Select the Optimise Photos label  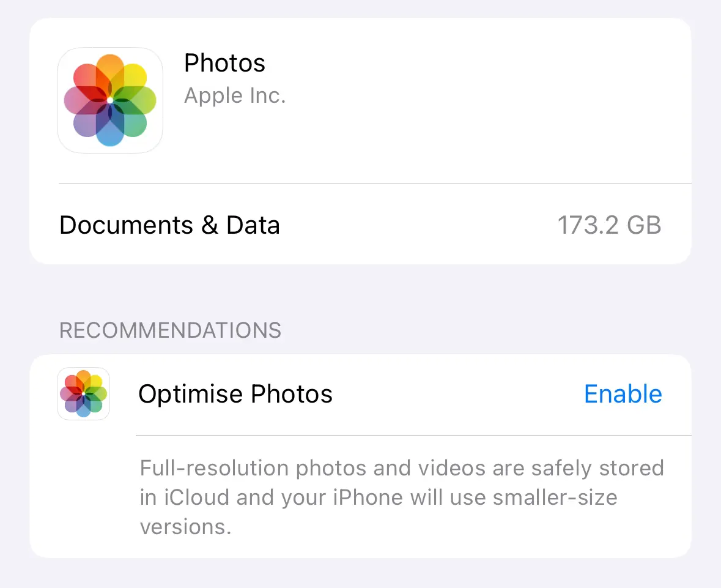[x=235, y=394]
